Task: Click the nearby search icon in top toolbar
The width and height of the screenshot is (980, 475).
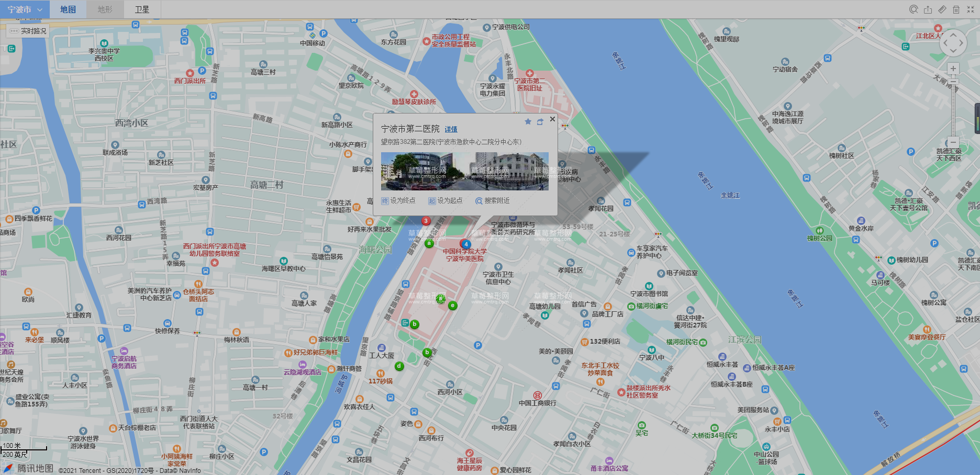Action: pyautogui.click(x=914, y=9)
